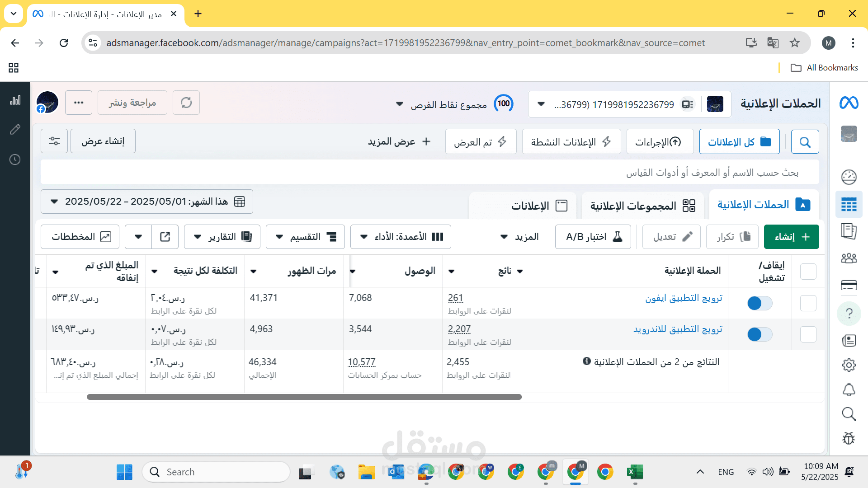Switch to المجموعات الإعلانية tab
Image resolution: width=868 pixels, height=488 pixels.
pyautogui.click(x=642, y=206)
